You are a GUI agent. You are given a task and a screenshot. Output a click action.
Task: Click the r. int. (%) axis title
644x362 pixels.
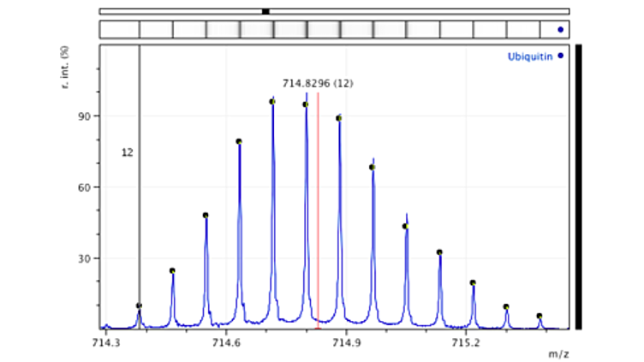click(x=65, y=67)
